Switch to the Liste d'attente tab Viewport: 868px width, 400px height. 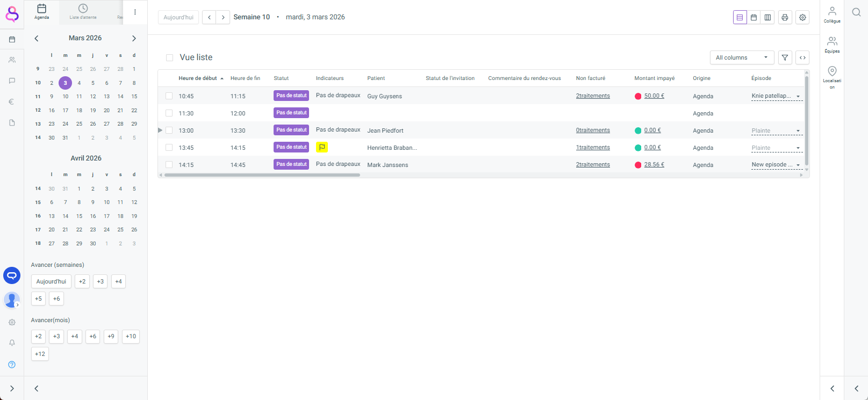pos(83,12)
